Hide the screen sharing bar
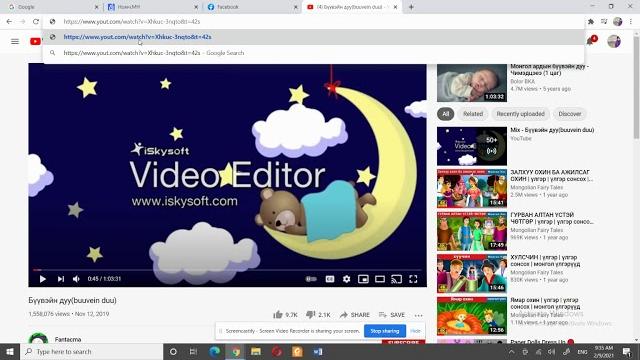640x360 pixels. pyautogui.click(x=415, y=331)
